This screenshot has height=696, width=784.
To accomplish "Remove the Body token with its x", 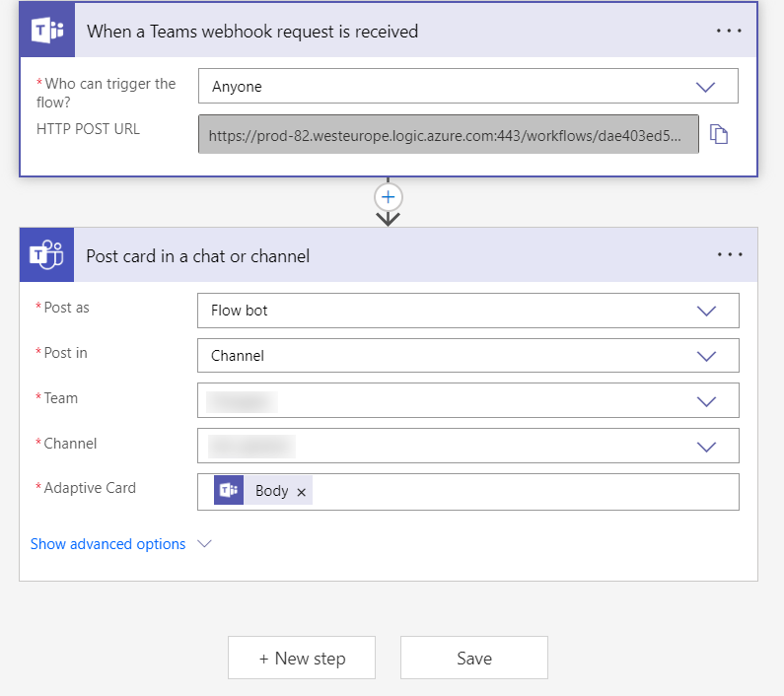I will pos(302,492).
